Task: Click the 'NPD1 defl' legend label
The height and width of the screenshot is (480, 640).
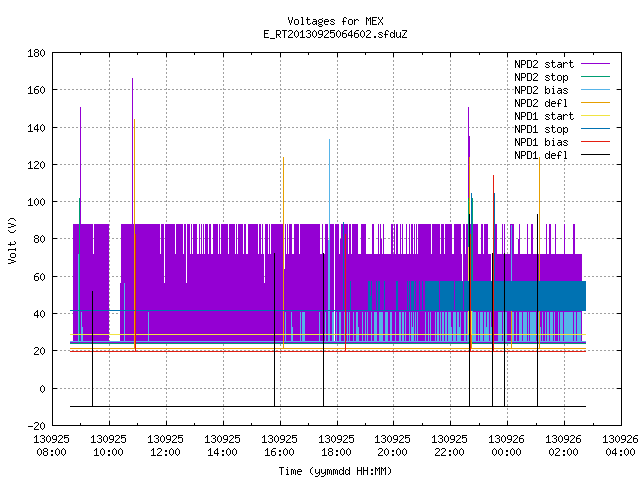Action: click(541, 156)
